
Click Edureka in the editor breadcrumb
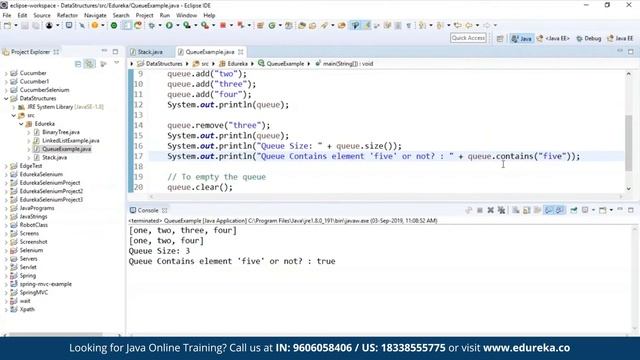point(238,64)
